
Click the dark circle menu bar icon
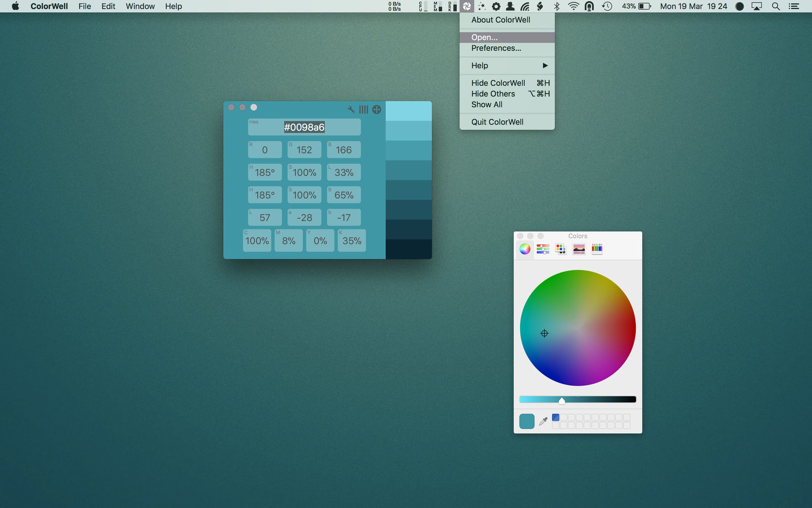(739, 6)
